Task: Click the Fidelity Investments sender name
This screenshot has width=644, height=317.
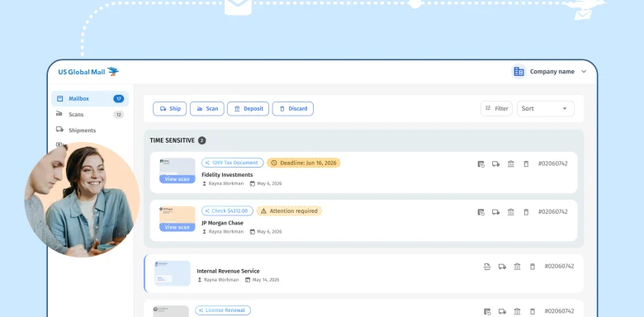Action: tap(227, 175)
